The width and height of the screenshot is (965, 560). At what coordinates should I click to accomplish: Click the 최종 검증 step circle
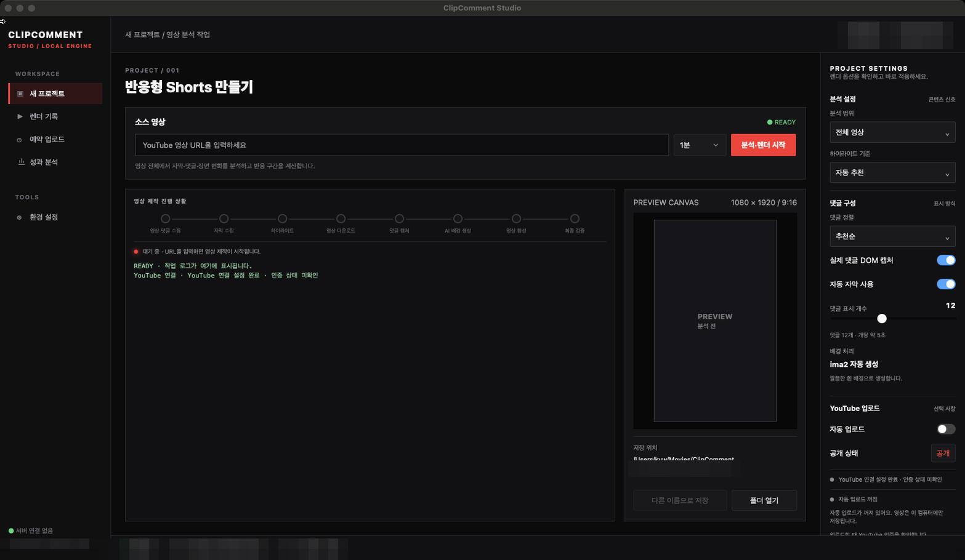575,218
